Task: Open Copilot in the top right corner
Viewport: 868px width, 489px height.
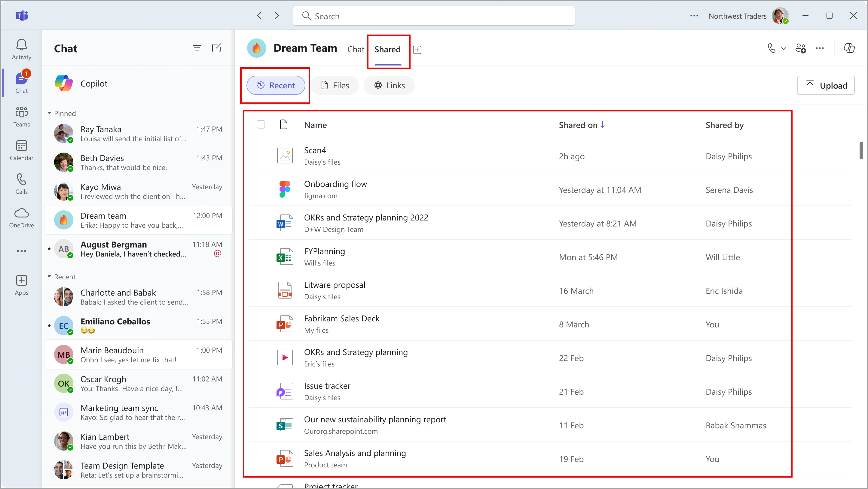Action: tap(848, 48)
